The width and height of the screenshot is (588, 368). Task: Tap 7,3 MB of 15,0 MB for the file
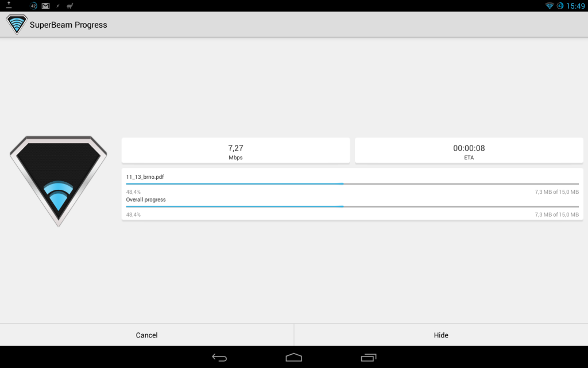pyautogui.click(x=556, y=192)
